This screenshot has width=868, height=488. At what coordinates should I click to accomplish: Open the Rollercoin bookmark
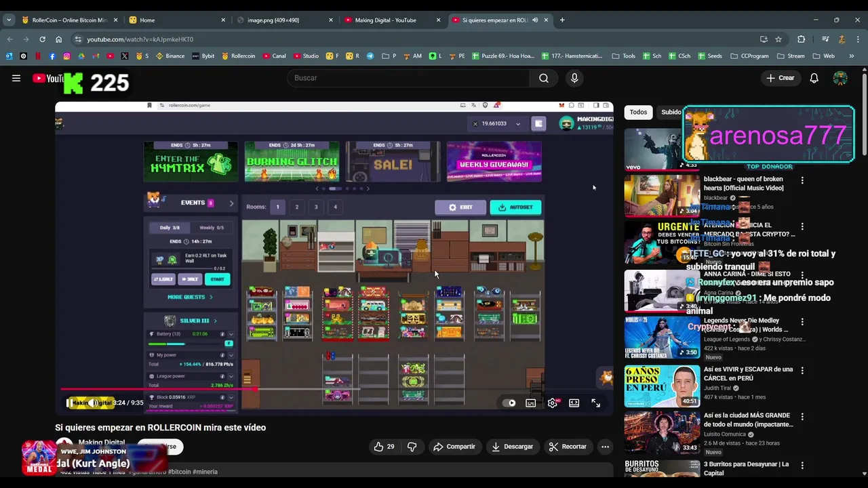pos(238,56)
